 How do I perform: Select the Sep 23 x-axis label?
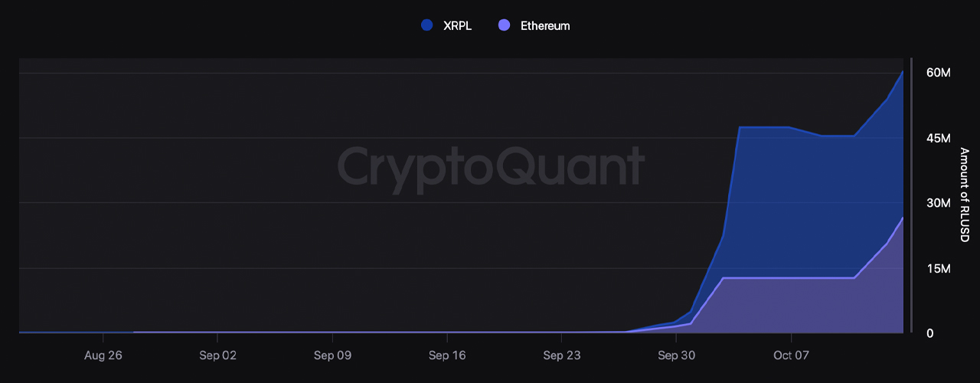coord(562,355)
